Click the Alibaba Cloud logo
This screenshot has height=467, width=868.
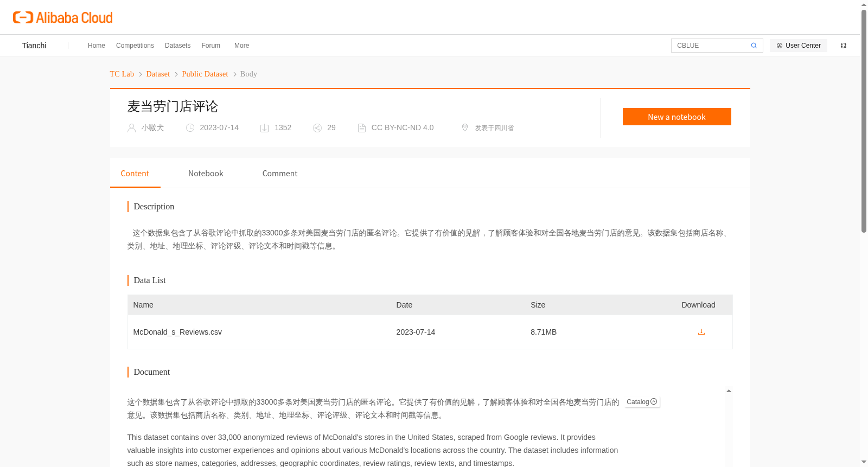click(63, 17)
